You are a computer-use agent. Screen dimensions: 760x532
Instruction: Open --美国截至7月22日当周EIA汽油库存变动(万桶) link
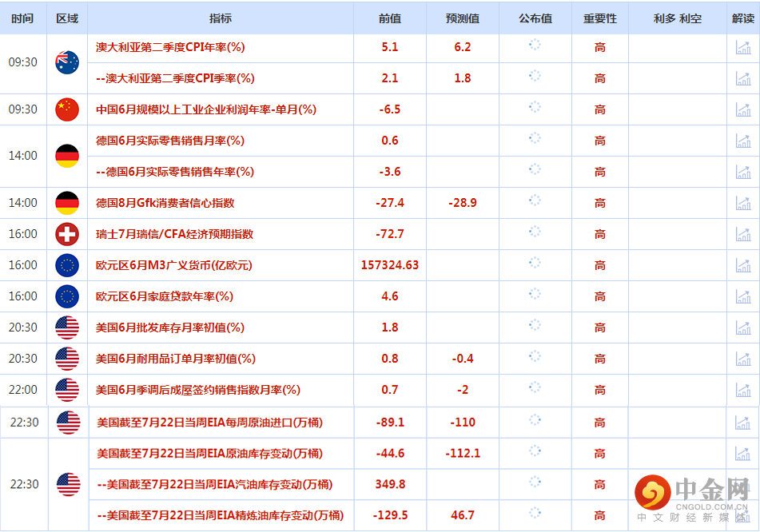point(215,485)
